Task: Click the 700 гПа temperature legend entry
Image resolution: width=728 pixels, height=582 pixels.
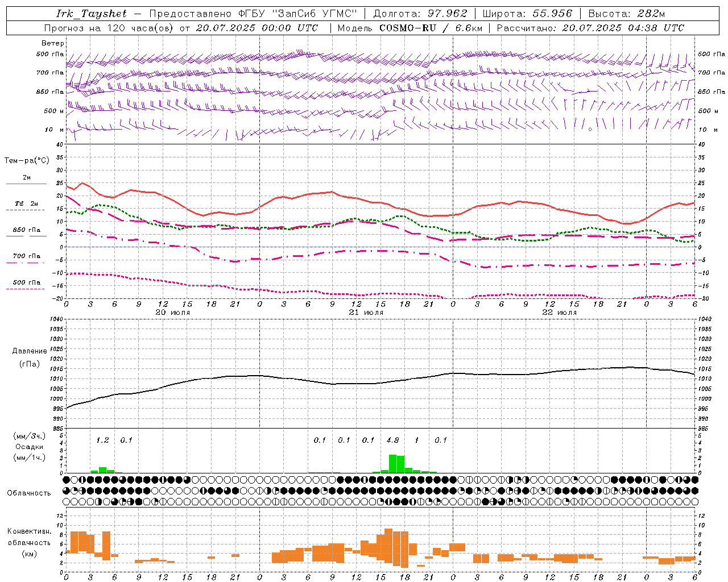Action: pyautogui.click(x=27, y=256)
